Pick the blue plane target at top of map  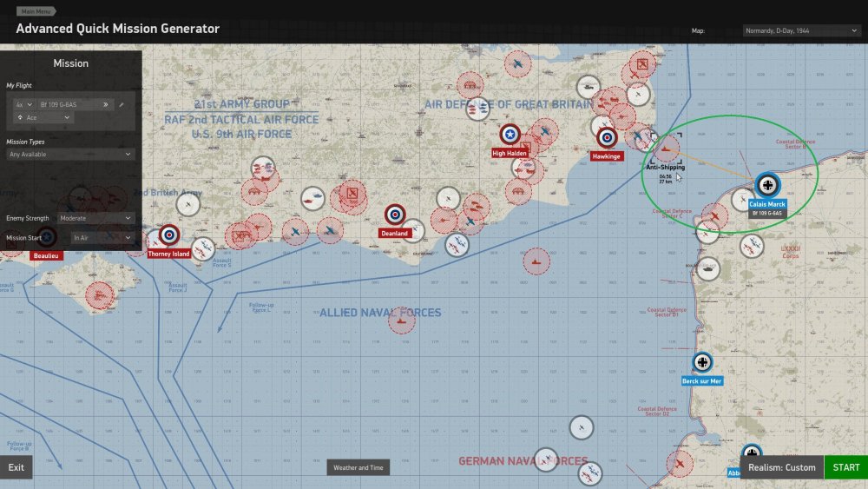click(x=517, y=64)
